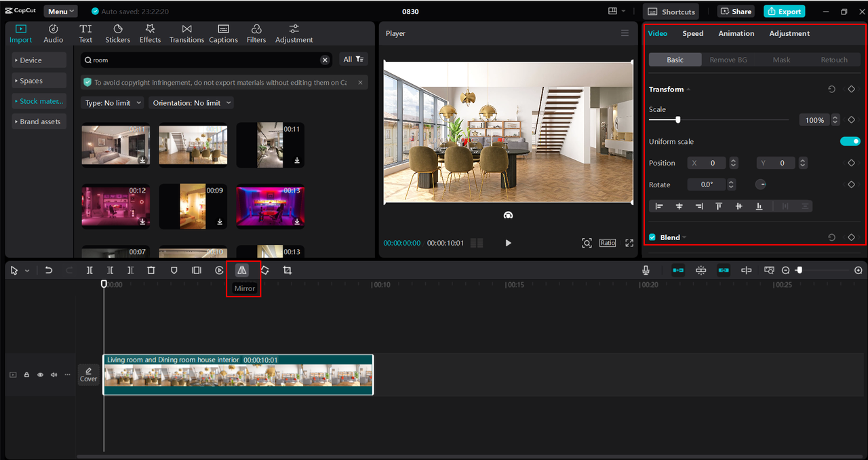Open Orientation: No limit dropdown
The height and width of the screenshot is (460, 868).
[191, 102]
